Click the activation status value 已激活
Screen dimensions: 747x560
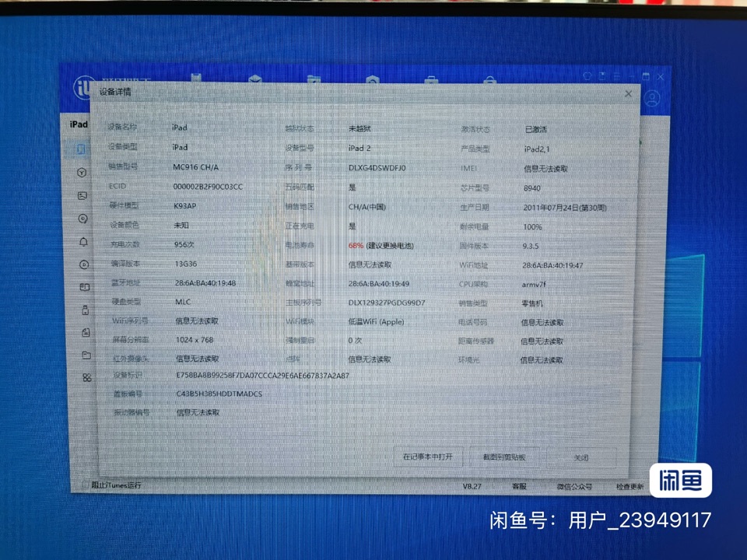coord(536,130)
